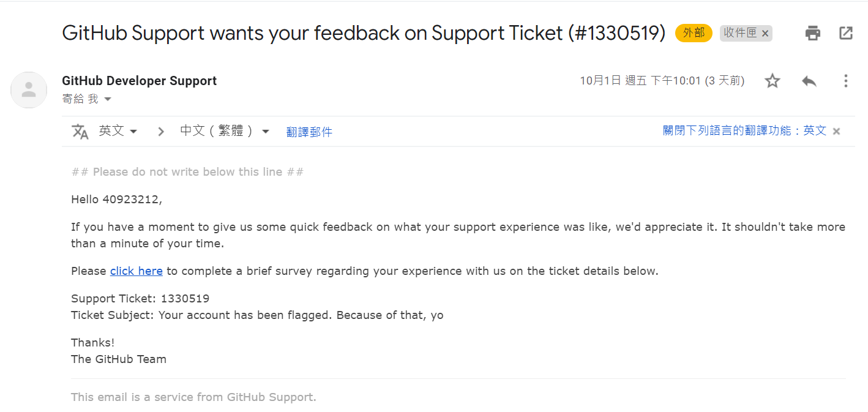The width and height of the screenshot is (868, 412).
Task: Open the target language 中文(繁體) dropdown
Action: [225, 131]
